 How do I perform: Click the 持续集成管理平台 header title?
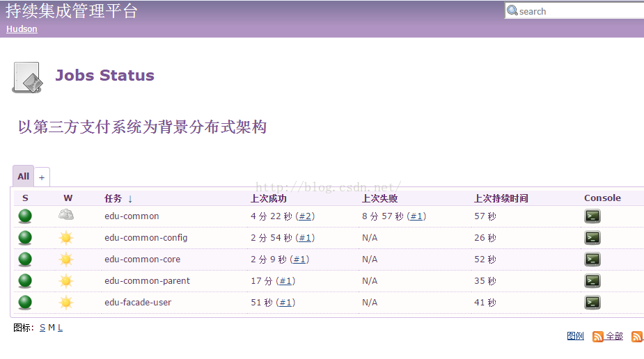click(71, 11)
